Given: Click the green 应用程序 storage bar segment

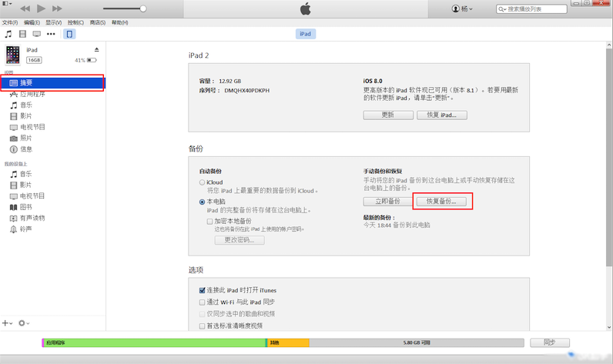Looking at the screenshot, I should pos(155,342).
